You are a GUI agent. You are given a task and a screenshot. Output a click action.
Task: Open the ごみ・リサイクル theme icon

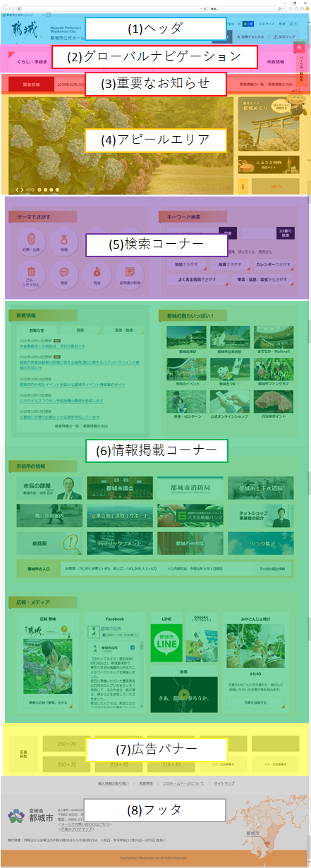pos(31,273)
